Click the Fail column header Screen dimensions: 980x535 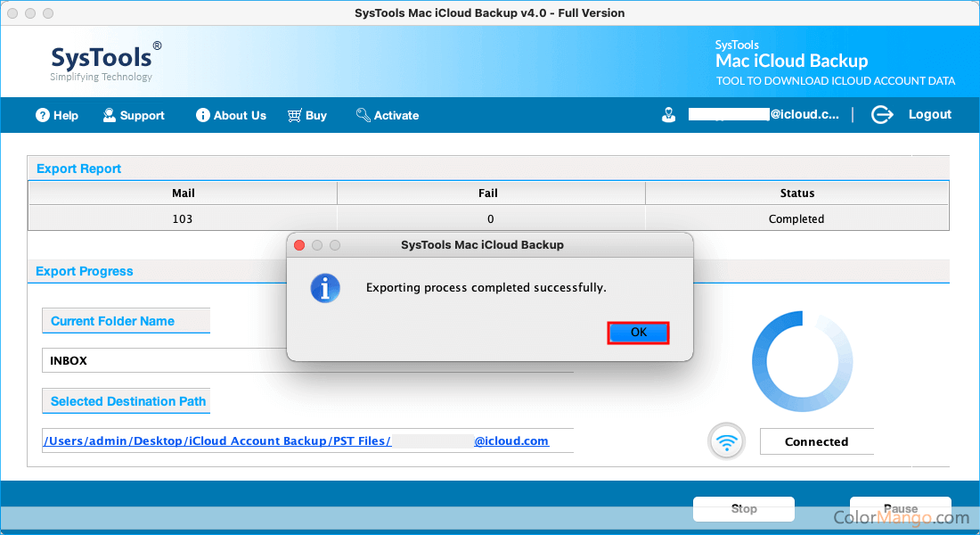coord(491,193)
